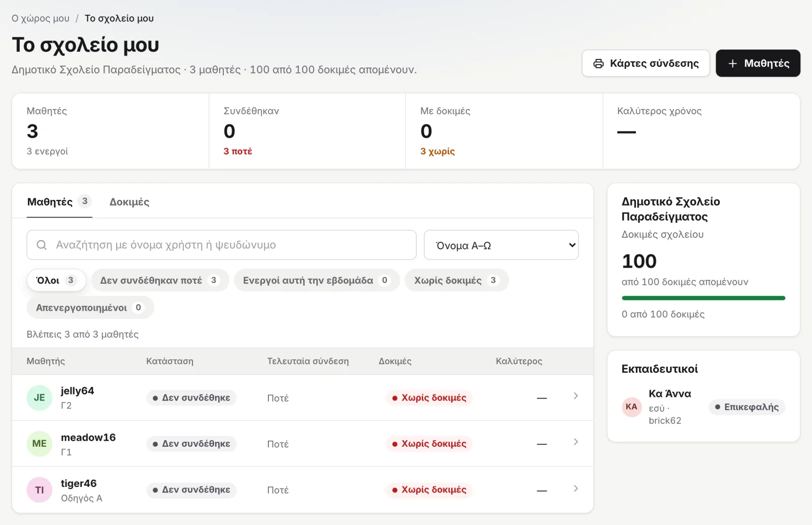Filter by Ενεργοί αυτή την εβδομάδα
812x525 pixels.
[x=317, y=280]
